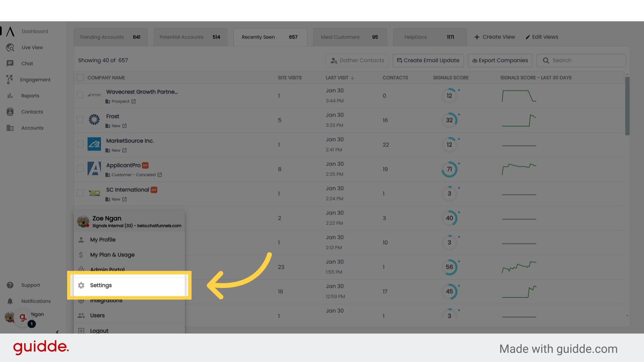Open Live View from sidebar
Screen dimensions: 644x362
tap(32, 48)
